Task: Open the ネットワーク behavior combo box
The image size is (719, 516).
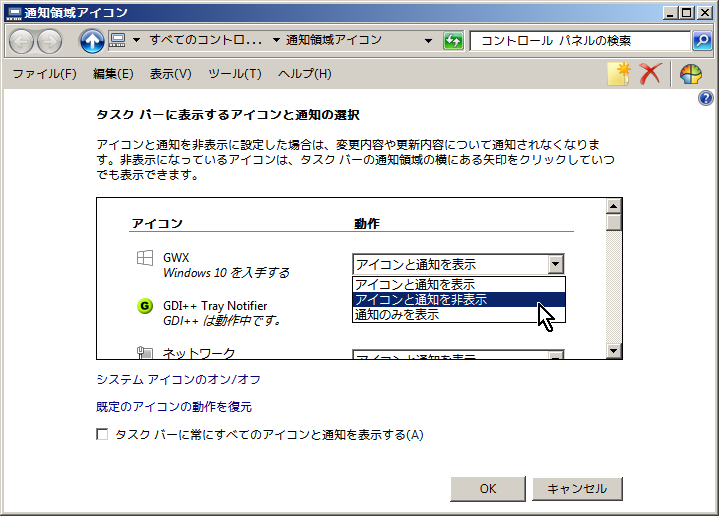Action: [x=458, y=355]
